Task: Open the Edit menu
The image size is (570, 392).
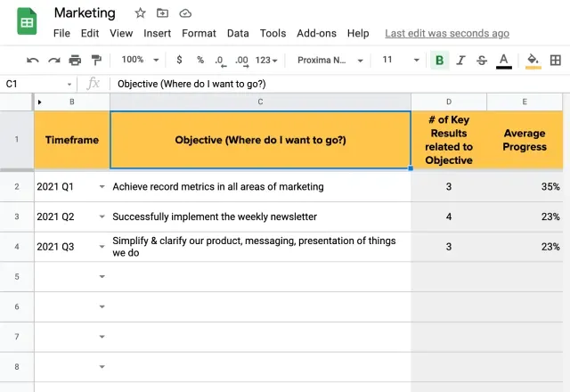Action: (x=90, y=34)
